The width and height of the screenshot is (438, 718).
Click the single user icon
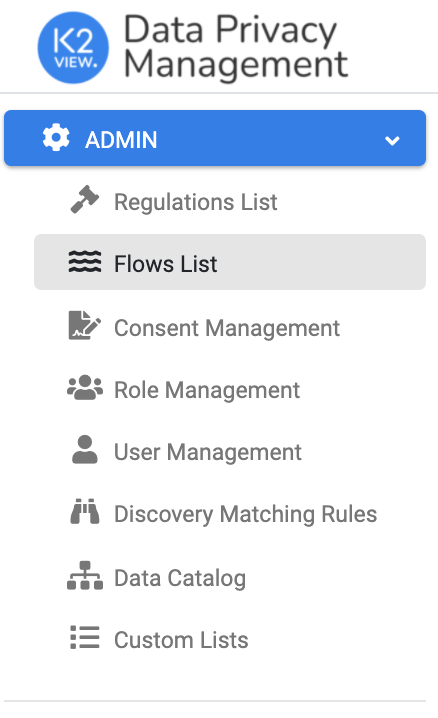click(x=85, y=450)
